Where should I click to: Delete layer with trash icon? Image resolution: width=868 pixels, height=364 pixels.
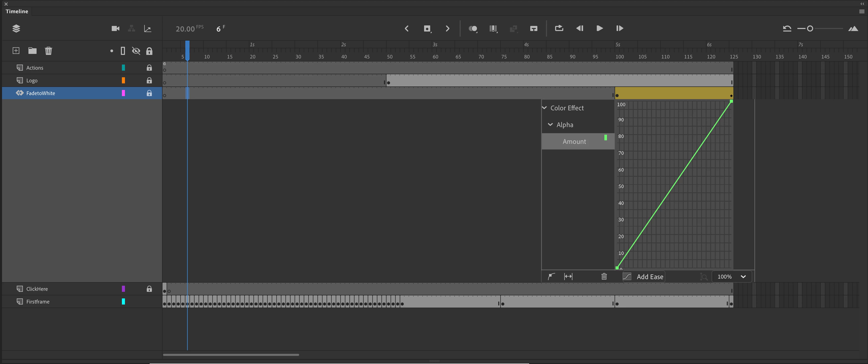pos(49,51)
